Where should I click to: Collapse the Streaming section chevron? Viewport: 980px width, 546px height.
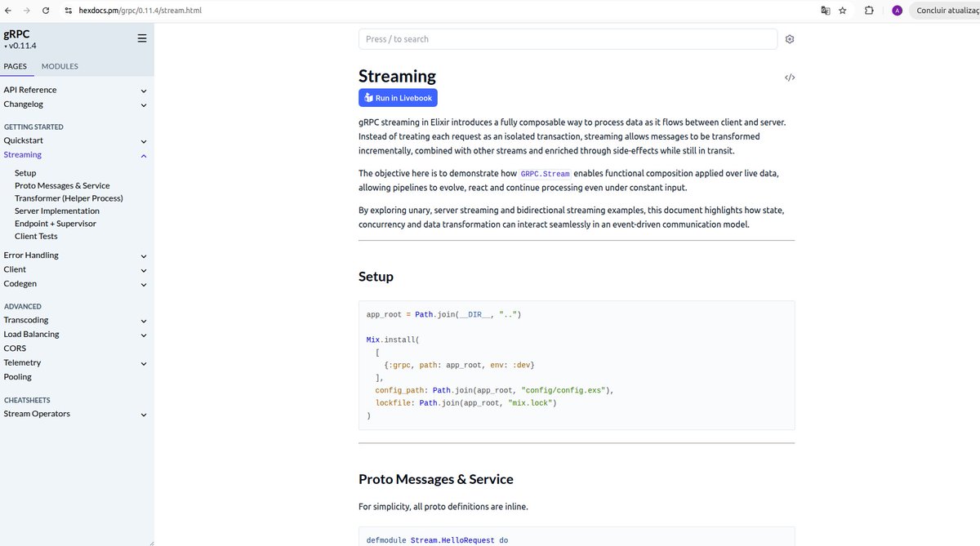click(144, 155)
